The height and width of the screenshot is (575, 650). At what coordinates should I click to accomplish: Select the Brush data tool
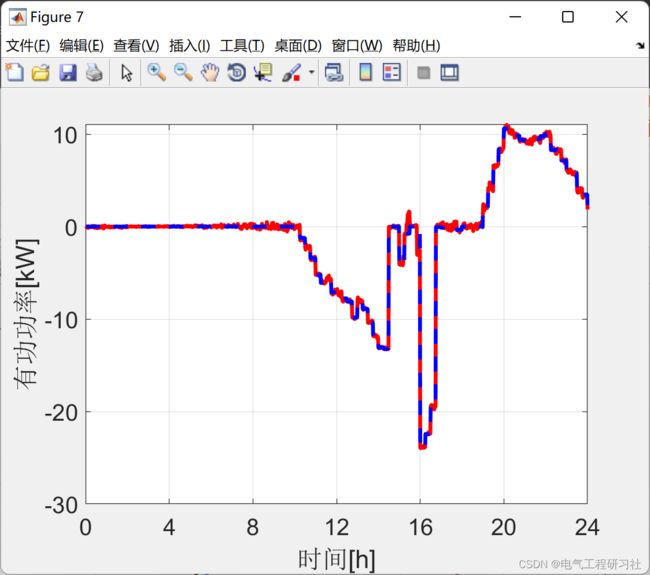point(291,73)
